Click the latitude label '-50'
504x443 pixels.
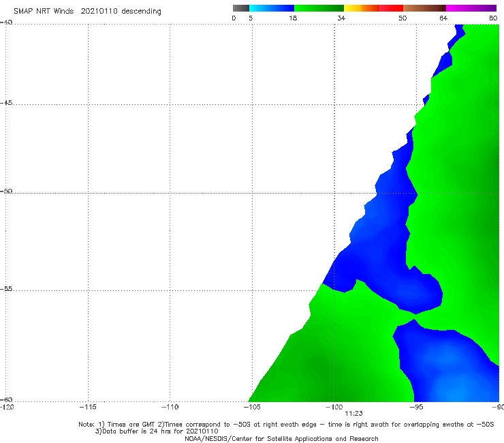pyautogui.click(x=6, y=191)
